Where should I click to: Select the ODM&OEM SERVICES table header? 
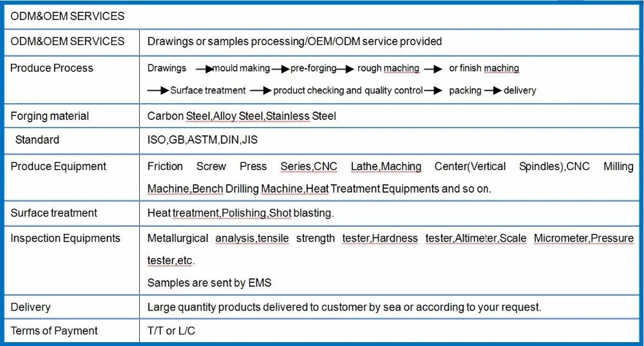point(68,16)
